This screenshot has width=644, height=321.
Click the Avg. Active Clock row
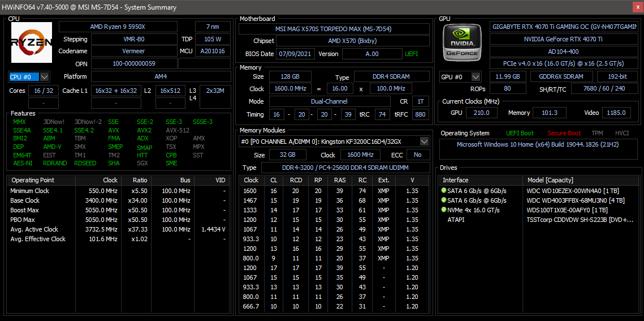[x=119, y=229]
